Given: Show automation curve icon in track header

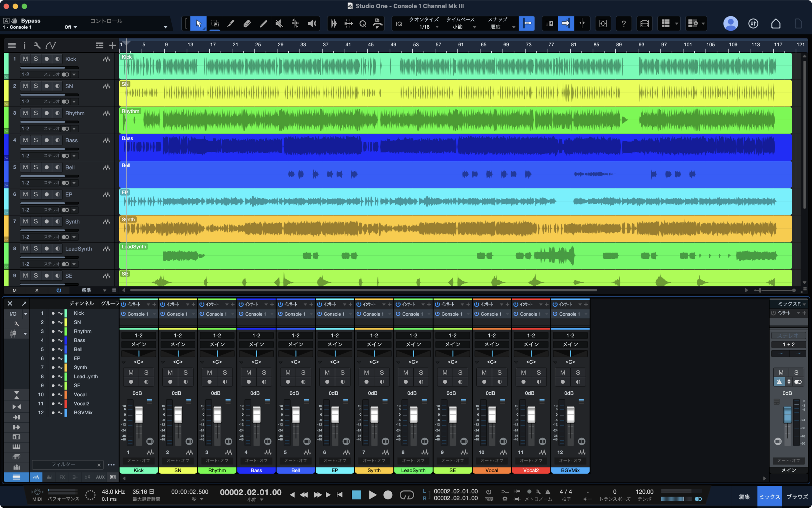Looking at the screenshot, I should click(x=51, y=45).
